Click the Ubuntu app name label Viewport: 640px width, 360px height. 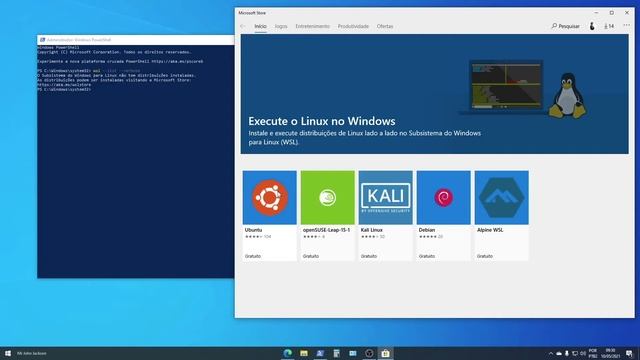(253, 230)
